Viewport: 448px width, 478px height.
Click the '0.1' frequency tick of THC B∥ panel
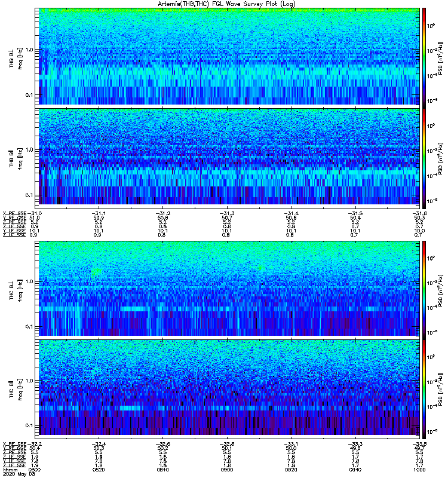(x=29, y=426)
